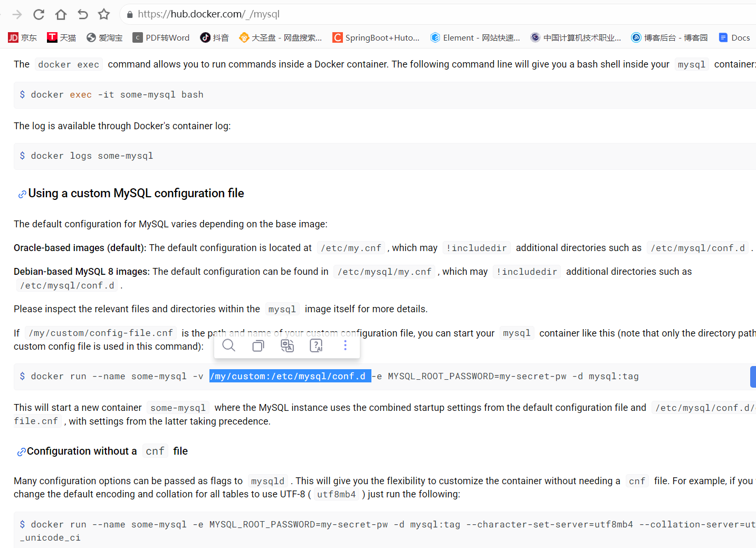
Task: Click heading 'Using a custom MySQL configuration file'
Action: (136, 193)
